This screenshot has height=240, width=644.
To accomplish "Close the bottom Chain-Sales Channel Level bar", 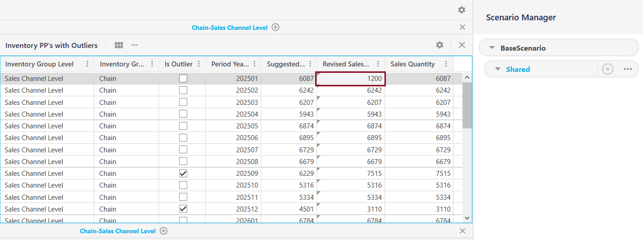I will [462, 231].
